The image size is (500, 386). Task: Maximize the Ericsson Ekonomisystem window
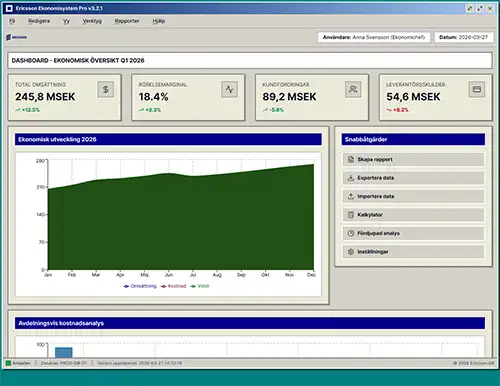point(480,8)
